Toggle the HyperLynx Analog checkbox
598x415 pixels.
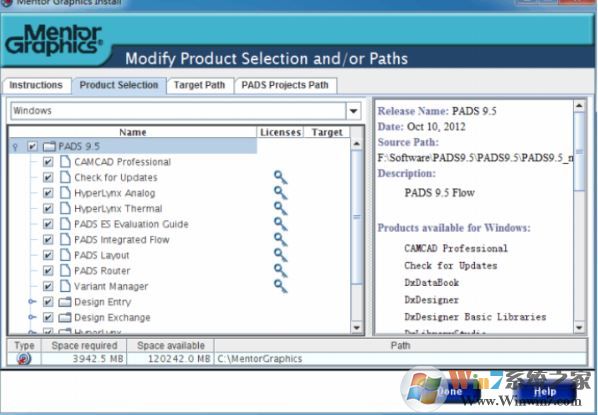tap(48, 193)
